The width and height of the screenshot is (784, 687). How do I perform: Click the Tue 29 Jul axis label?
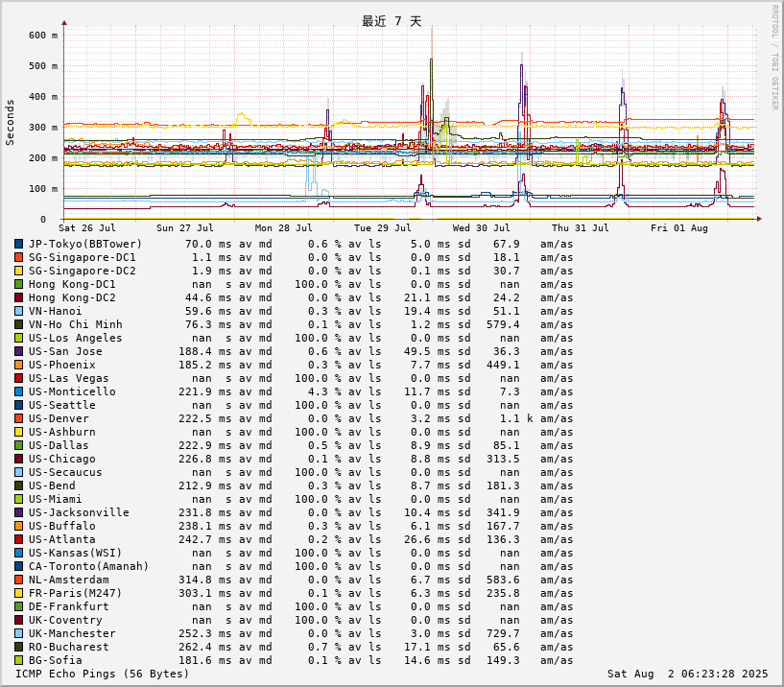point(383,228)
